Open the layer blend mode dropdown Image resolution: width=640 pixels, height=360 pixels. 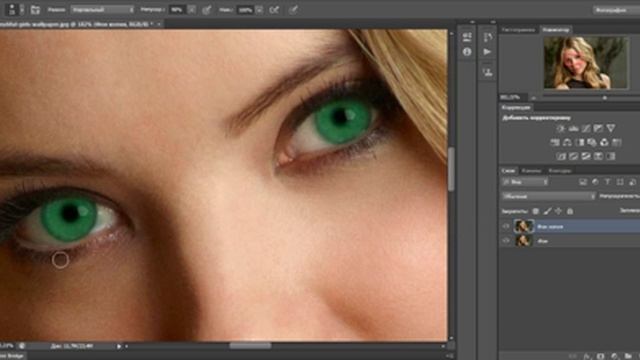pyautogui.click(x=548, y=196)
